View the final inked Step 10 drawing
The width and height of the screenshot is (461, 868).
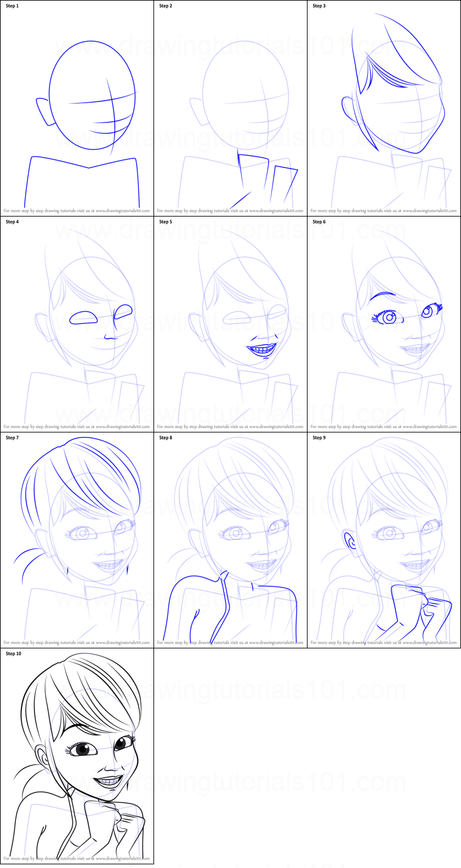77,758
